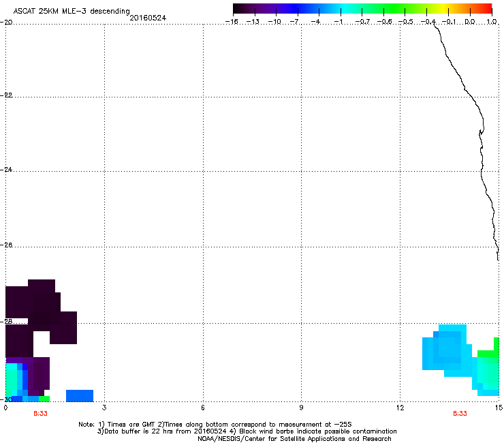Click the -16 color scale label
Screen dimensions: 504x443
232,22
